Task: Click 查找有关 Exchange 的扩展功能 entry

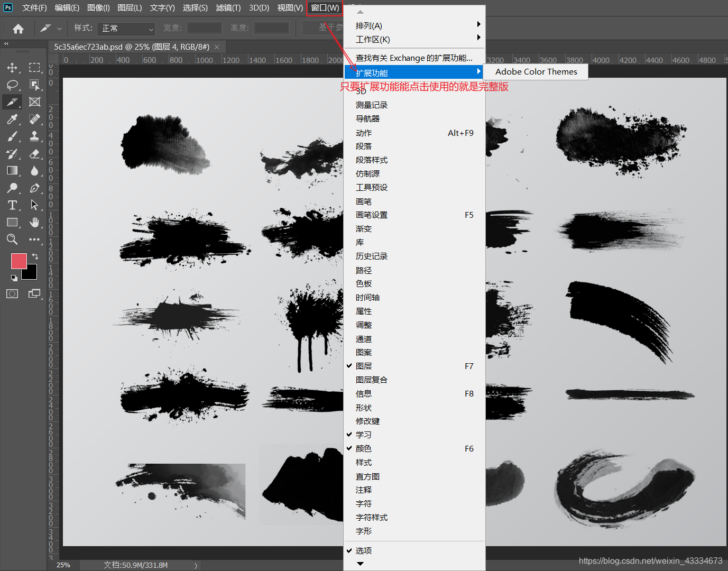Action: click(414, 58)
